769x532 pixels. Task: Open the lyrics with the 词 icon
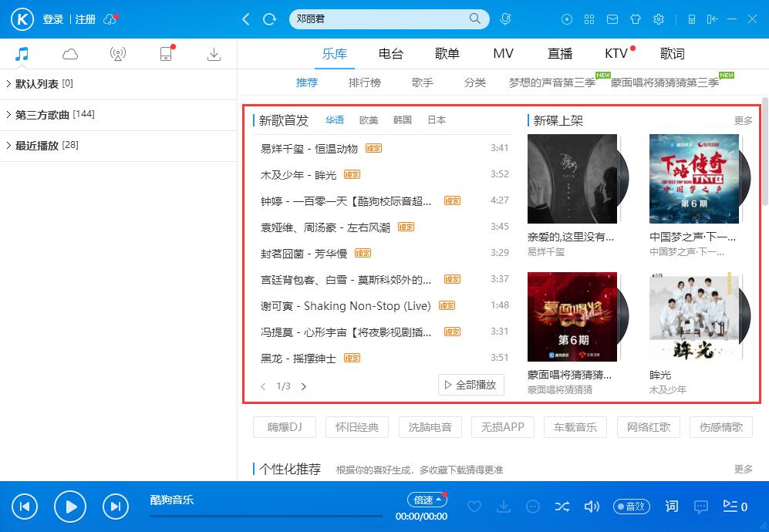point(671,507)
